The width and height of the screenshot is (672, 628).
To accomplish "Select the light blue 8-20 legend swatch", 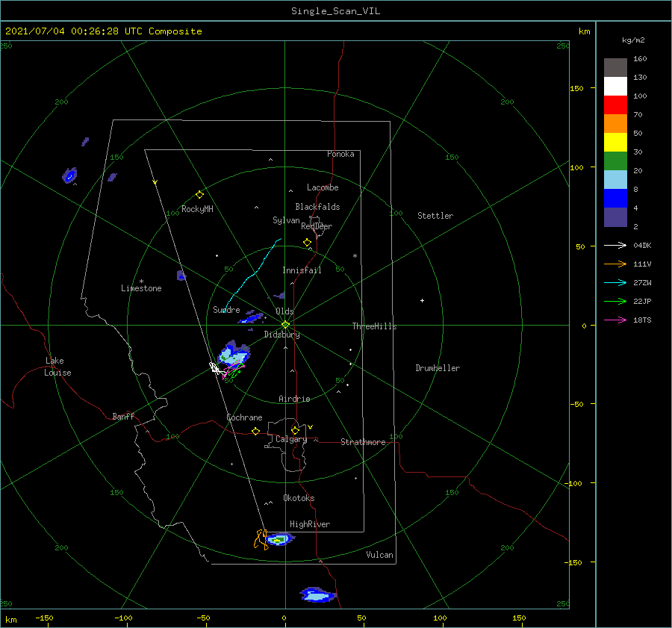I will (x=615, y=180).
